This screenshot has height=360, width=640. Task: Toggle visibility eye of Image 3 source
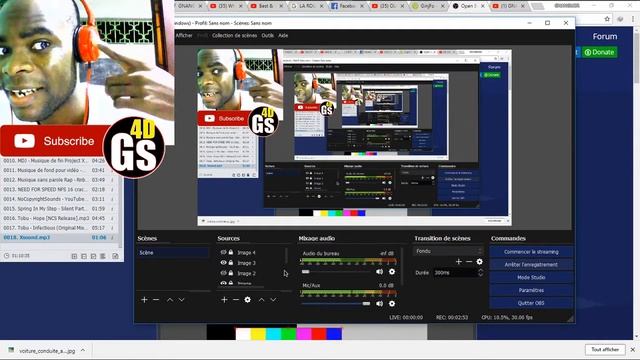[x=223, y=262]
